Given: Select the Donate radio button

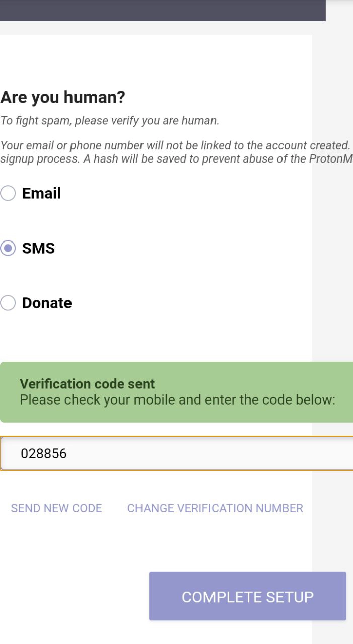Looking at the screenshot, I should (8, 303).
